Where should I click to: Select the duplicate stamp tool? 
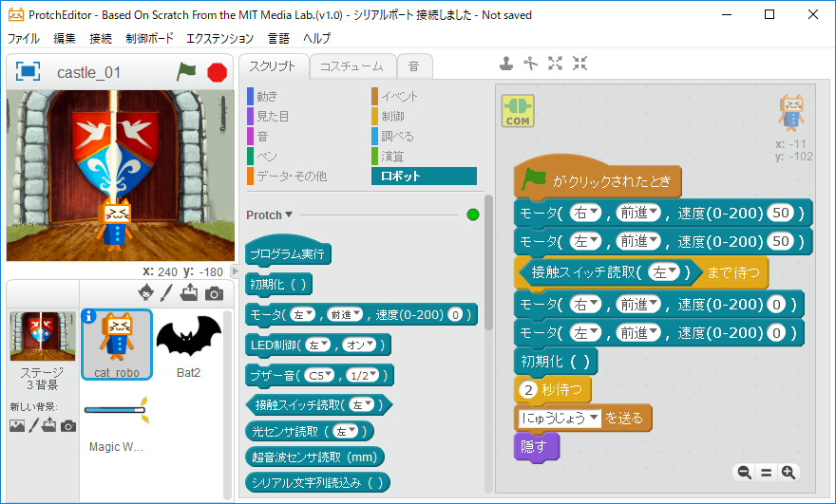tap(506, 64)
